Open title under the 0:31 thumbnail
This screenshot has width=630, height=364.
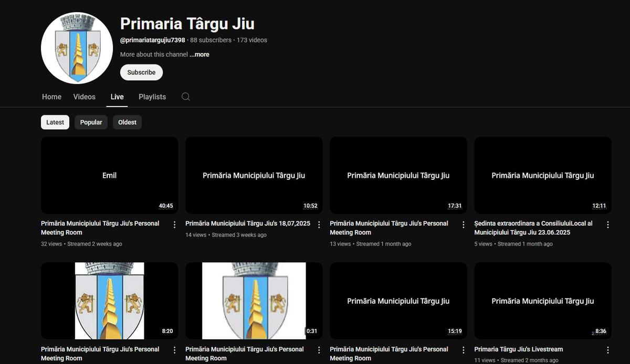[244, 354]
